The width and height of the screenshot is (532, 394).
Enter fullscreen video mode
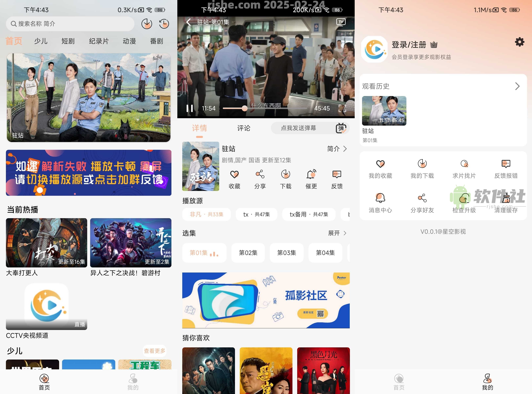pyautogui.click(x=342, y=108)
